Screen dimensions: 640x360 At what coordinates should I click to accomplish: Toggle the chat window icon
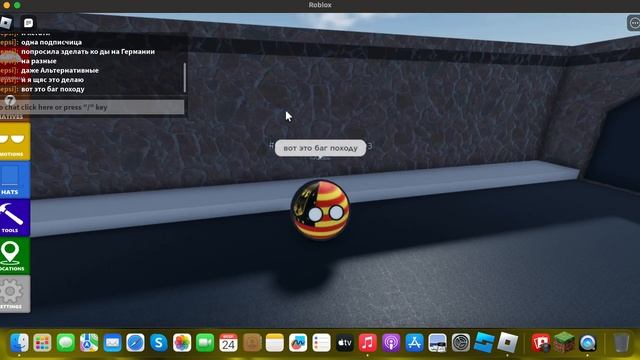pos(28,23)
